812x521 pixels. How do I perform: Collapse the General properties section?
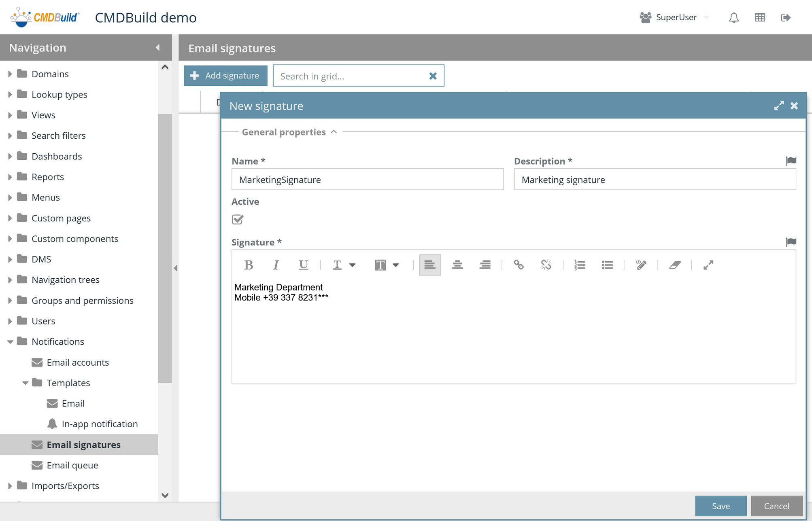click(x=334, y=132)
